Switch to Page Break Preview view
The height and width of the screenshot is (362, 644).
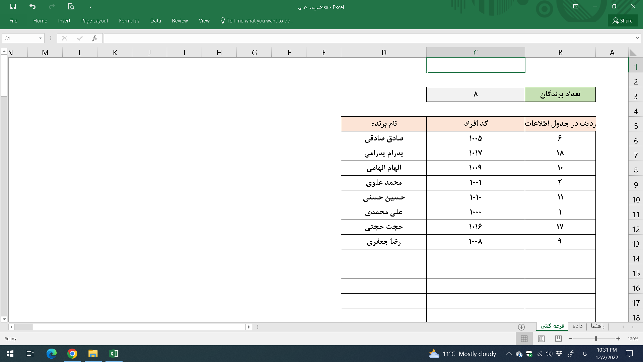(x=558, y=339)
